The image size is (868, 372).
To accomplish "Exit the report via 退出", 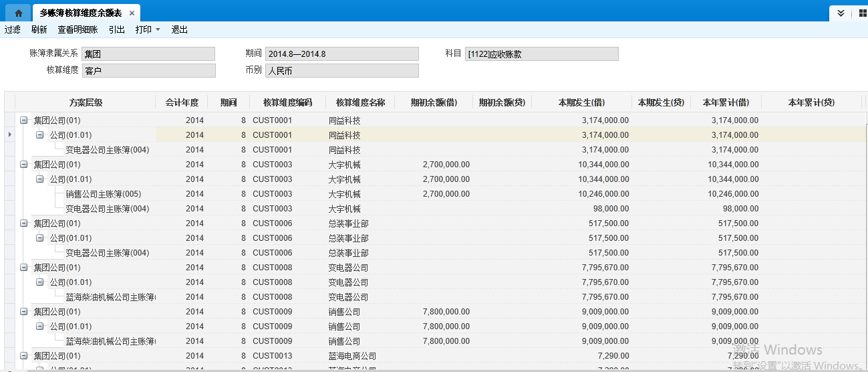I will (180, 29).
